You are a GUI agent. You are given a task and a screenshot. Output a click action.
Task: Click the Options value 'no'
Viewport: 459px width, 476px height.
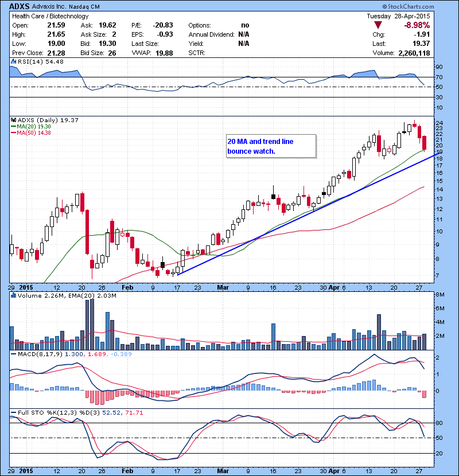[x=245, y=25]
